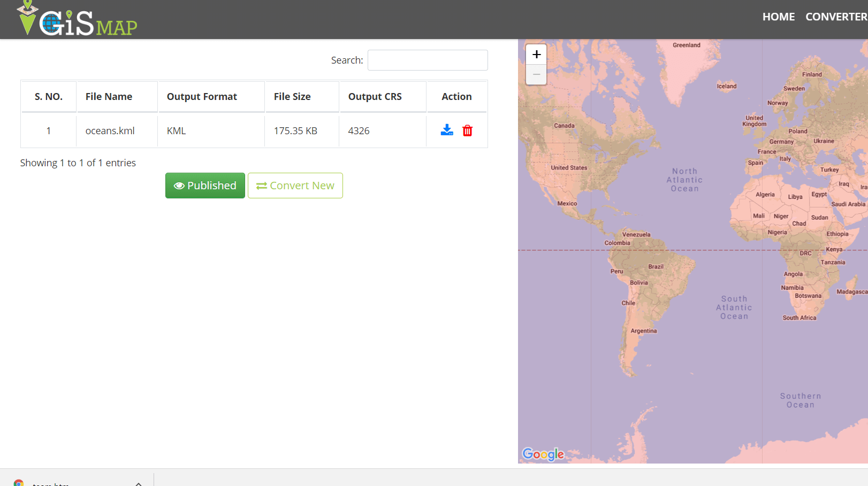Sort the table by File Size

(x=292, y=96)
